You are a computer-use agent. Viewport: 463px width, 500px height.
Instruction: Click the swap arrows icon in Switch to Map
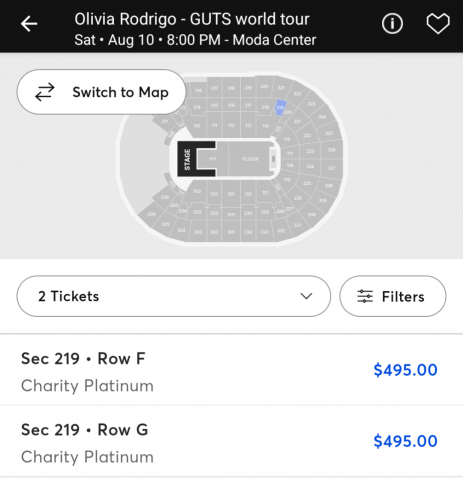(x=45, y=92)
